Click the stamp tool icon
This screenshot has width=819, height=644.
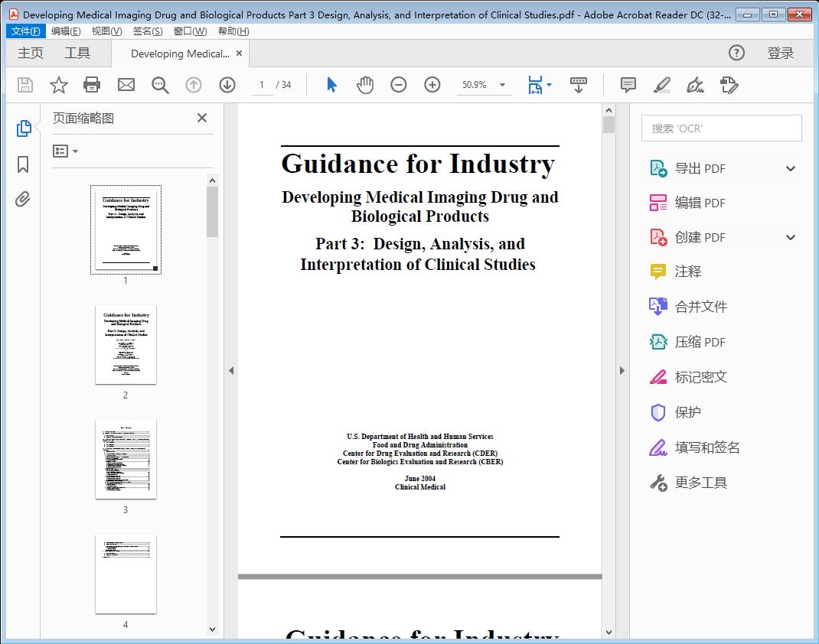coord(729,85)
